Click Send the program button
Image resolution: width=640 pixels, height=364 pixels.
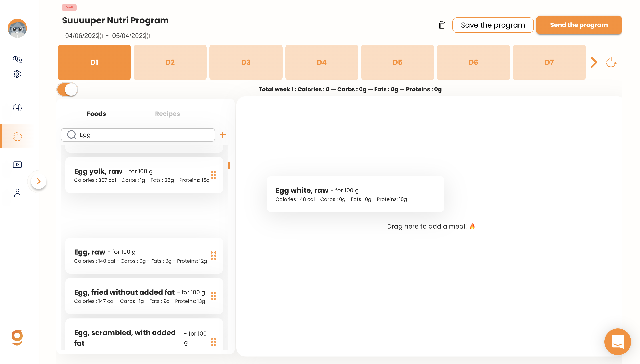tap(579, 25)
